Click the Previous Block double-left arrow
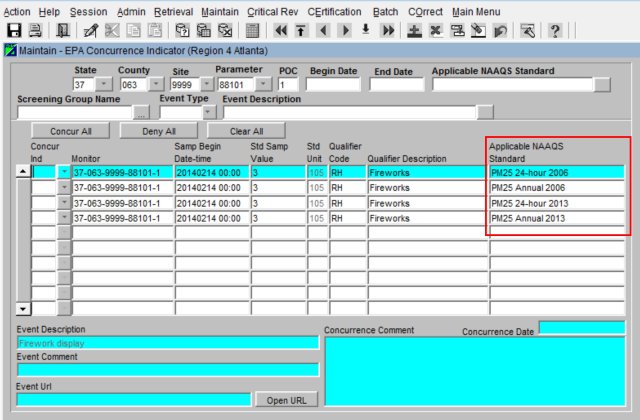 [x=281, y=31]
